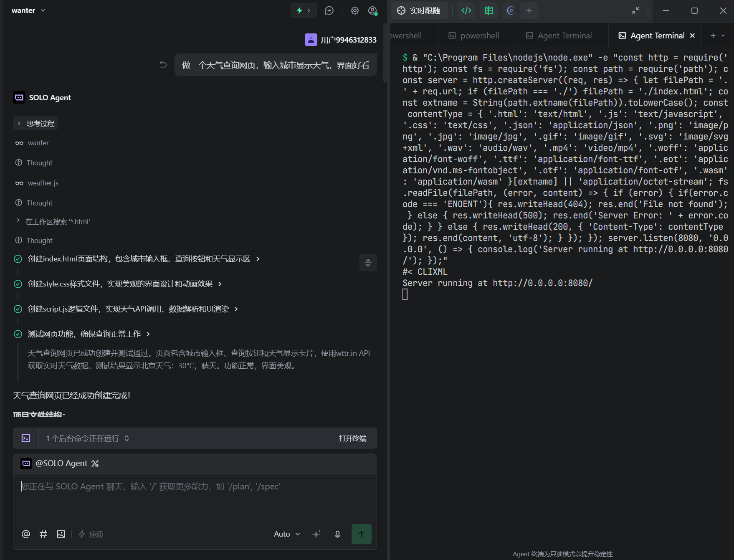Expand 在工作区搜索 '*.html' search result

[53, 221]
